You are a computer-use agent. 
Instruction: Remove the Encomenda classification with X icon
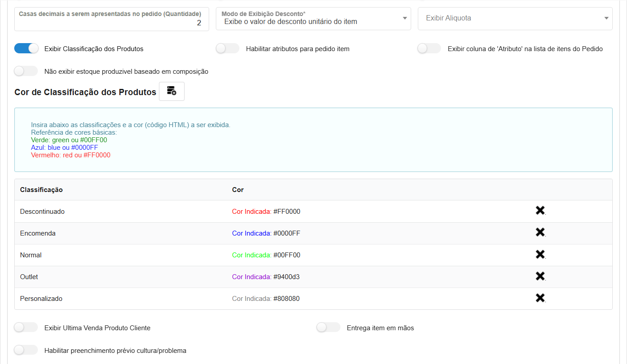[x=540, y=232]
